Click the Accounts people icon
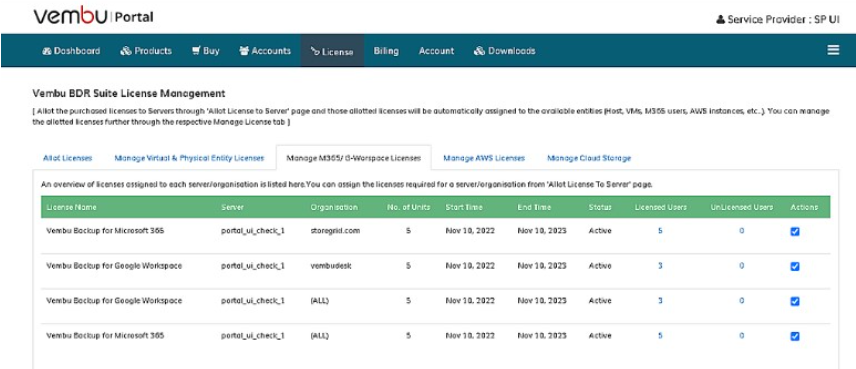This screenshot has height=369, width=856. tap(244, 51)
